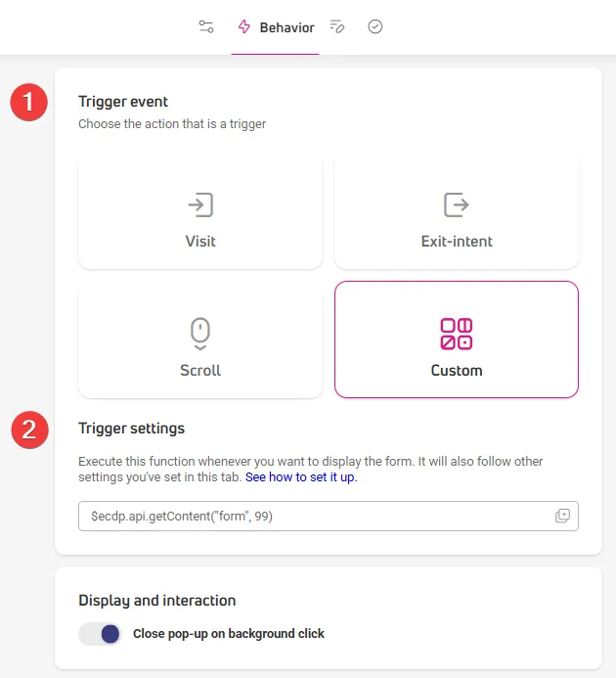Screen dimensions: 616x678
Task: Click the Custom grid squares icon
Action: click(x=457, y=334)
